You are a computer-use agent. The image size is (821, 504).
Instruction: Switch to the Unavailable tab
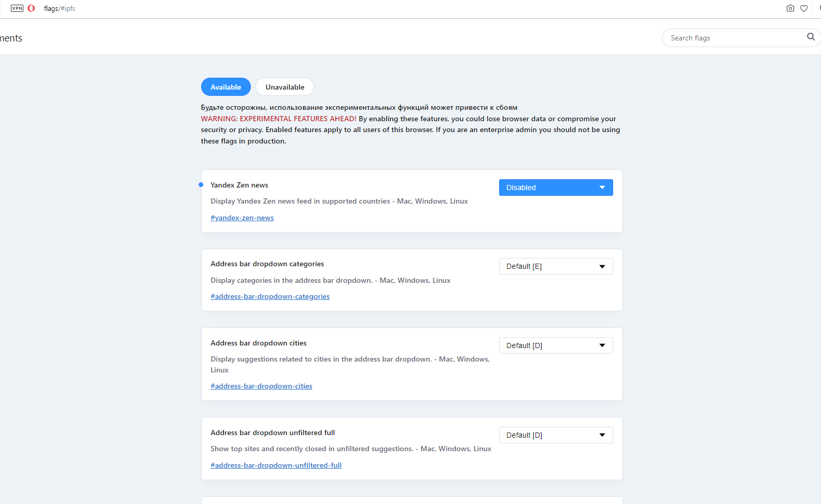coord(285,87)
